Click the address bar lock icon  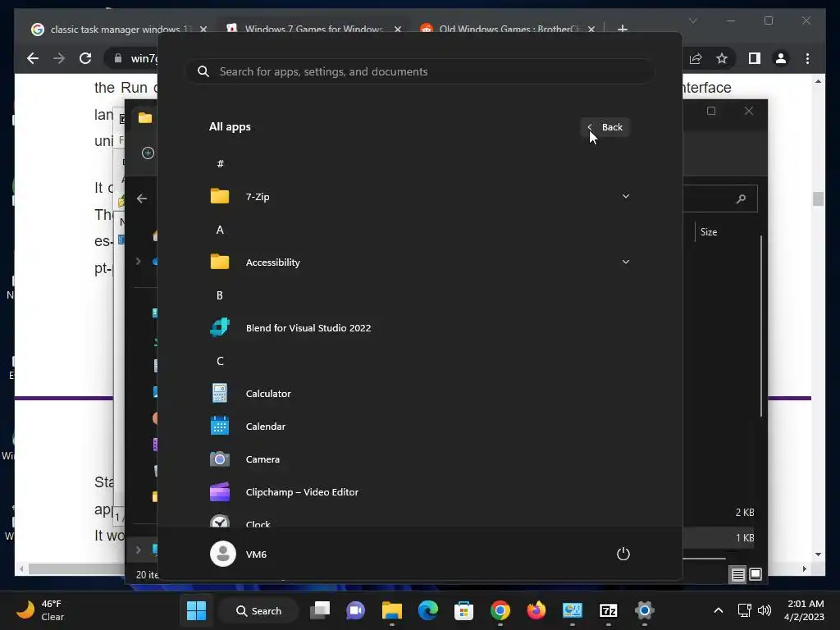[118, 58]
